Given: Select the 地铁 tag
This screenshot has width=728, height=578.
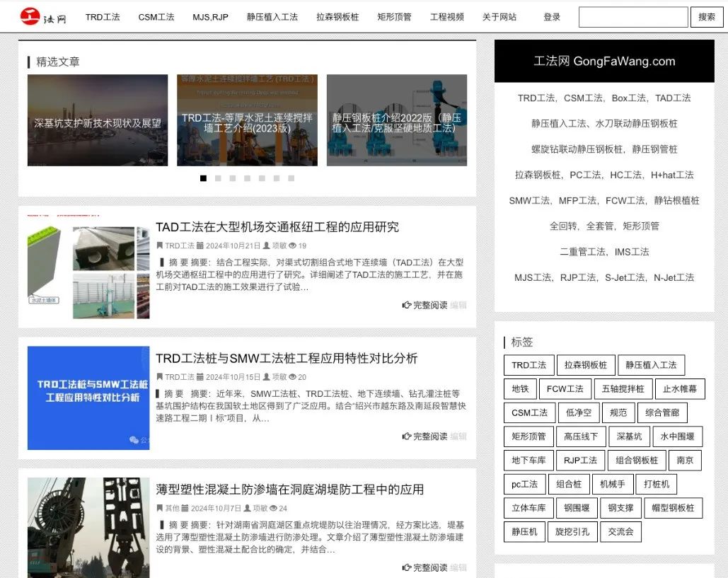Looking at the screenshot, I should 520,389.
